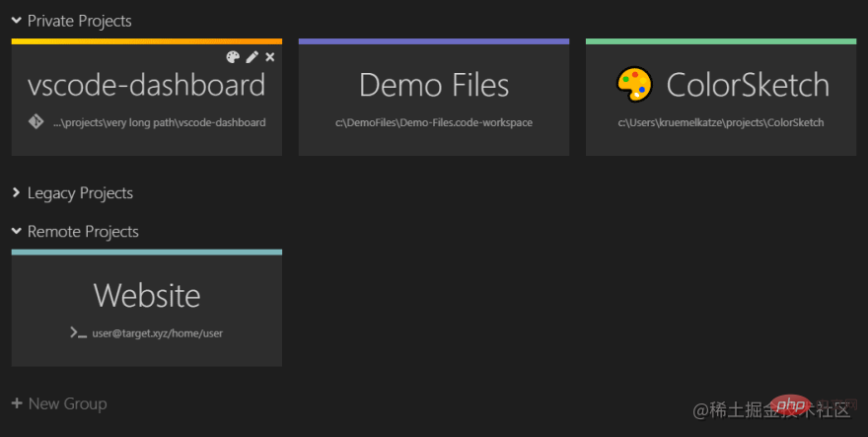Select the Remote Projects group heading text
The width and height of the screenshot is (868, 437).
pos(83,232)
